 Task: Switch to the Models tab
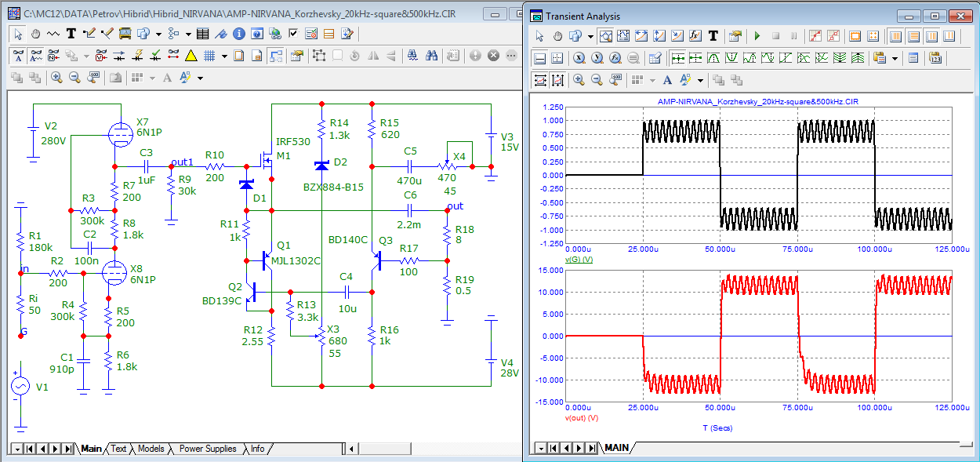[x=151, y=449]
